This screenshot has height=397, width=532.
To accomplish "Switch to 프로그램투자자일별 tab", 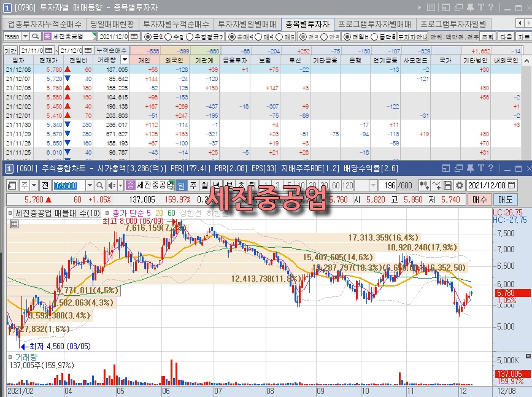I will coord(453,24).
